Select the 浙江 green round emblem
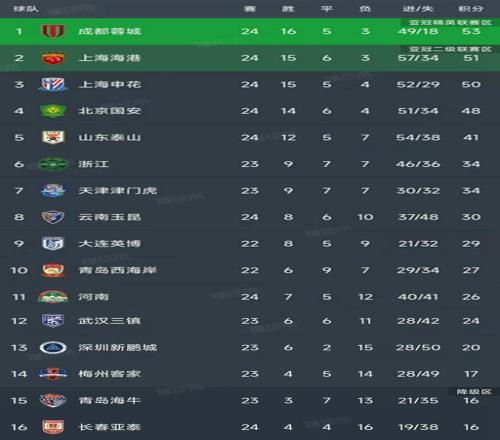Viewport: 500px width, 440px height. (x=53, y=164)
